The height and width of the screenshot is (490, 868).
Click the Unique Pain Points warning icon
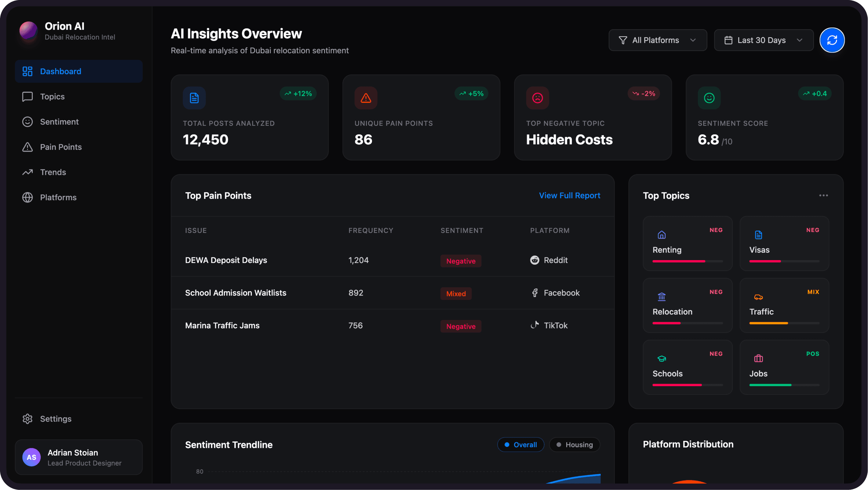click(x=366, y=98)
